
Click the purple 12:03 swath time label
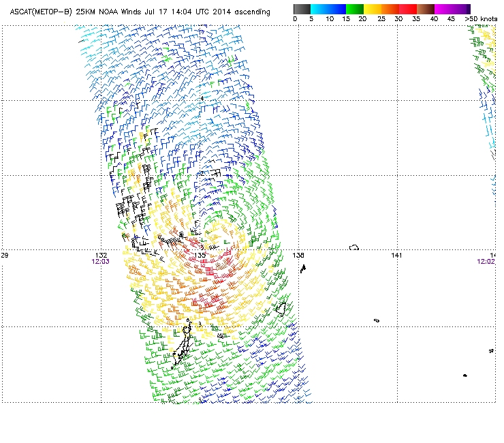100,261
